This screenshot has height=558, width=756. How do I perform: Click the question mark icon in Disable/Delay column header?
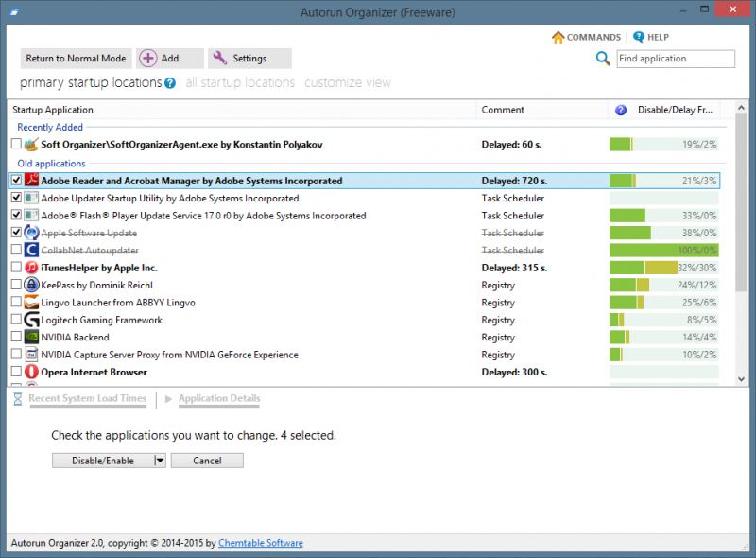click(x=621, y=110)
